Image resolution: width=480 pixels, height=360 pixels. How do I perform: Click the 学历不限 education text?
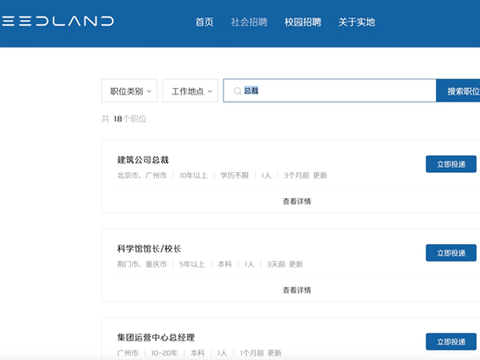(x=235, y=175)
